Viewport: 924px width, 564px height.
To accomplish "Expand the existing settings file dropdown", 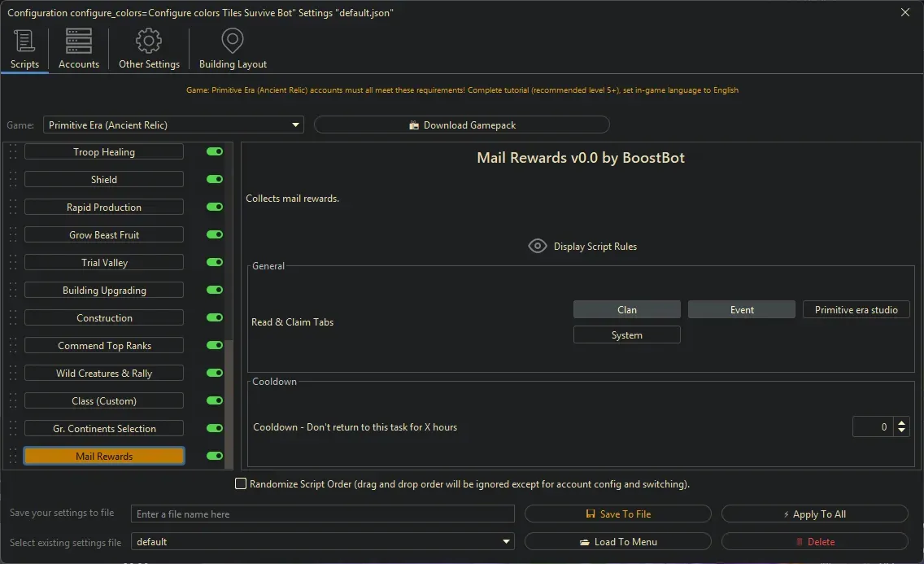I will coord(506,541).
